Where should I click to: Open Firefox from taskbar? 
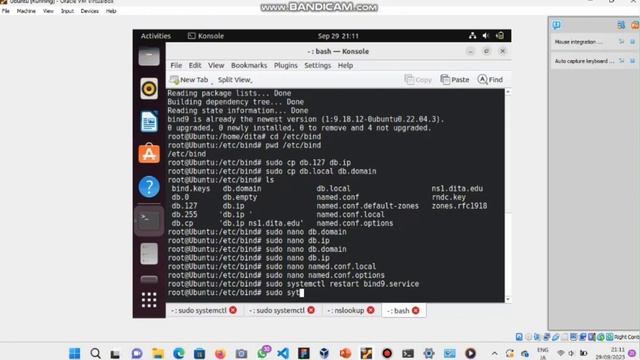click(220, 353)
